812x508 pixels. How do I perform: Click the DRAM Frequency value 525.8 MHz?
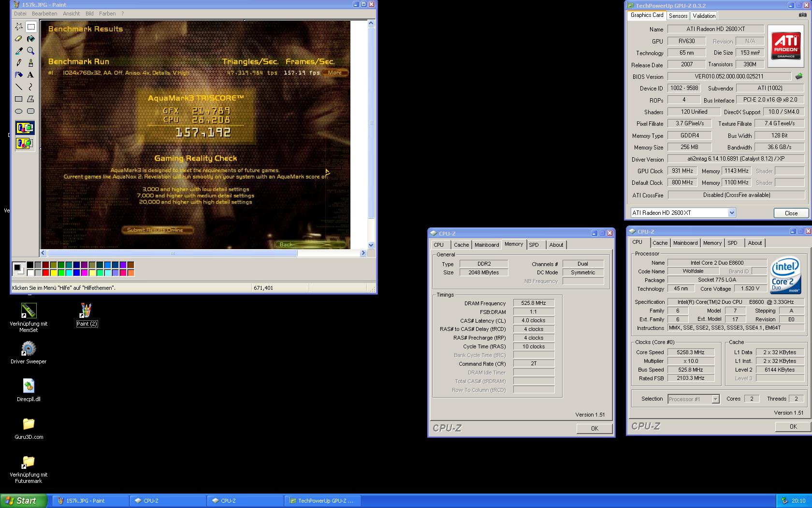(534, 303)
